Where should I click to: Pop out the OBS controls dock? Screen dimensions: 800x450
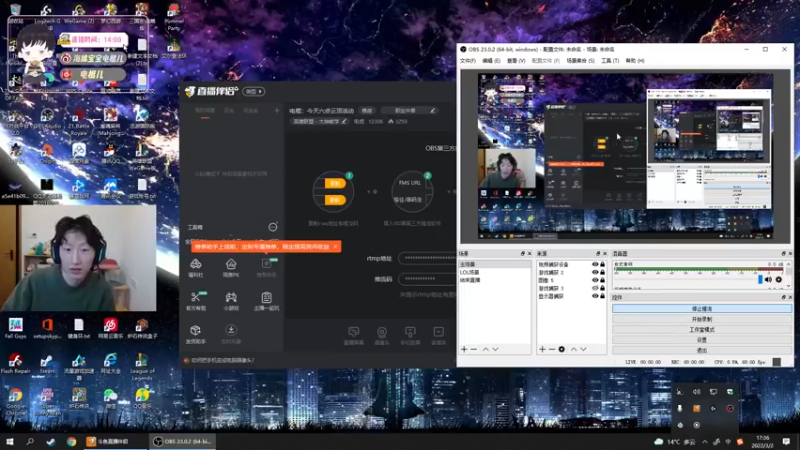(784, 297)
